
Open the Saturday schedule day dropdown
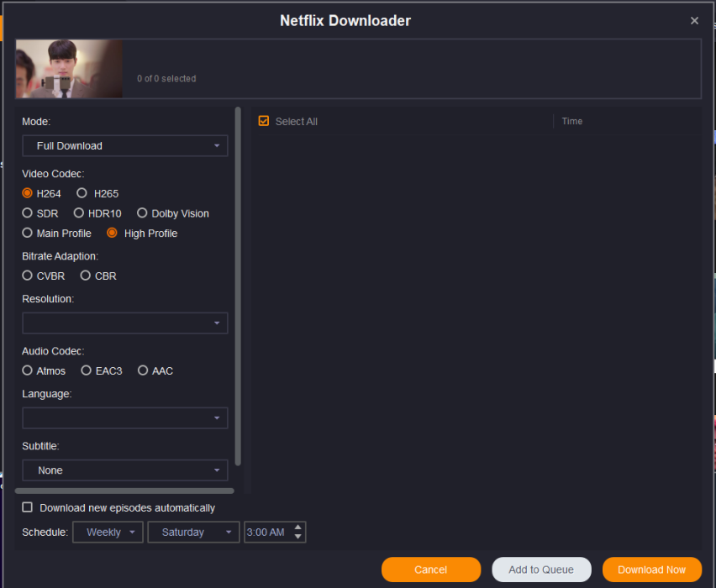click(x=193, y=533)
